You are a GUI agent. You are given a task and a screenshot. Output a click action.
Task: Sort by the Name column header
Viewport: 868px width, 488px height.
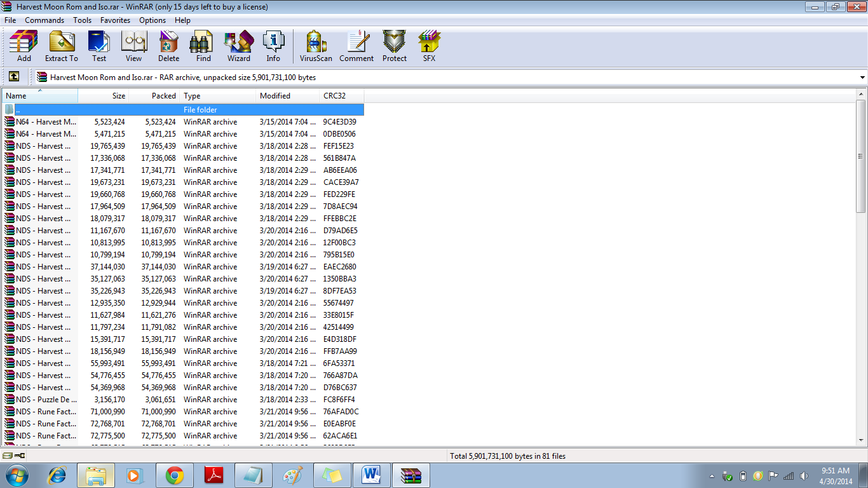[40, 96]
